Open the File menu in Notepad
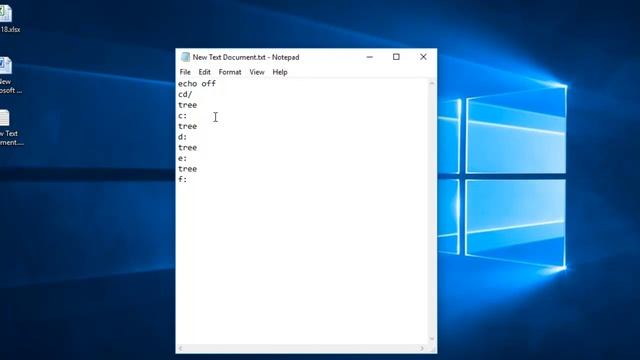The image size is (640, 360). coord(185,72)
